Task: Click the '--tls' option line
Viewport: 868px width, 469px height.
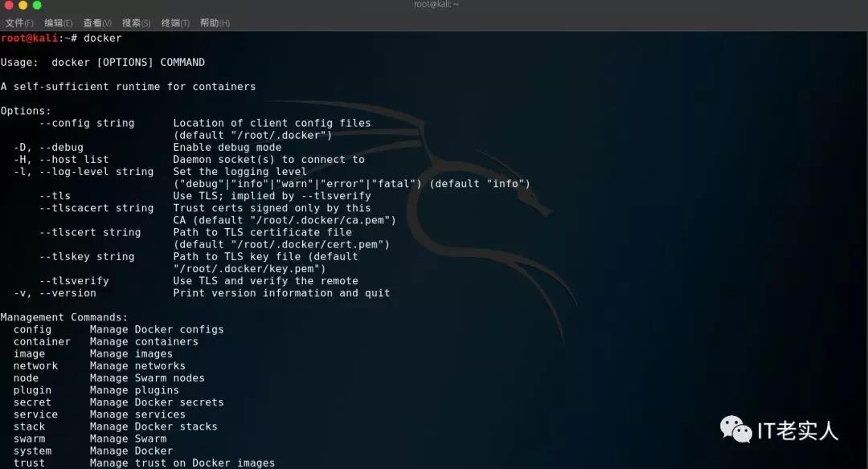Action: (55, 196)
